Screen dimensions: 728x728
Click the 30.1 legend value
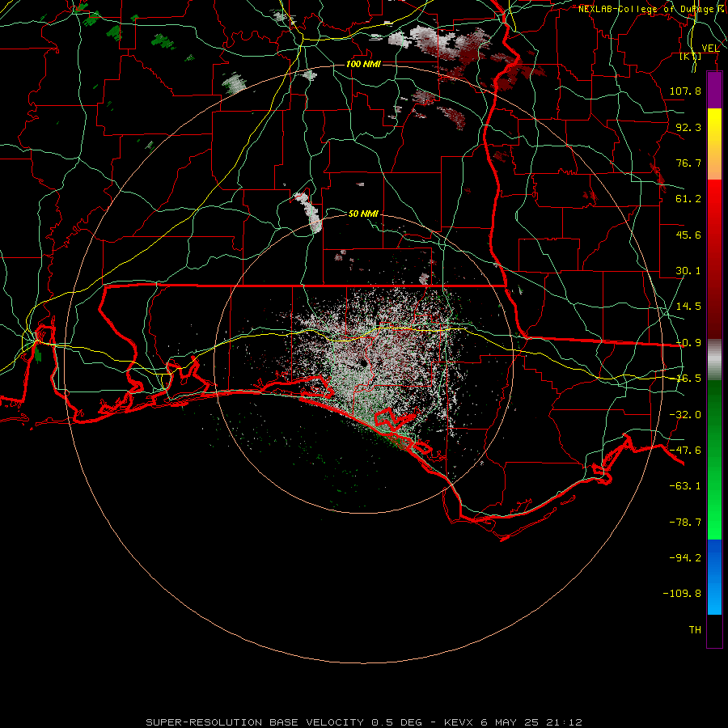(688, 271)
